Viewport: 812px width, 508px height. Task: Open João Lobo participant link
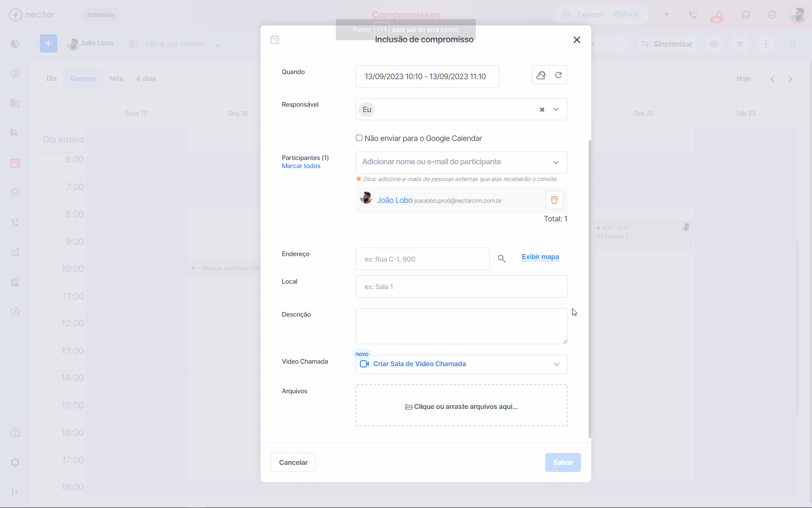pyautogui.click(x=395, y=200)
